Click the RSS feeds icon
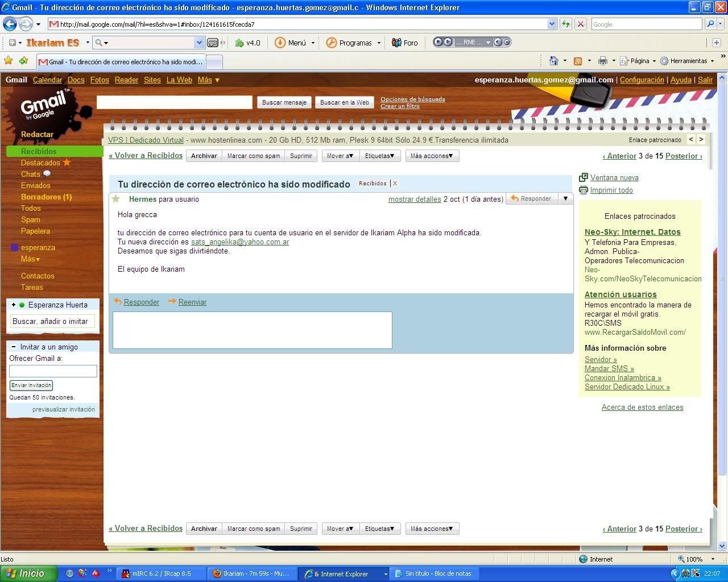Viewport: 728px width, 582px height. [578, 61]
